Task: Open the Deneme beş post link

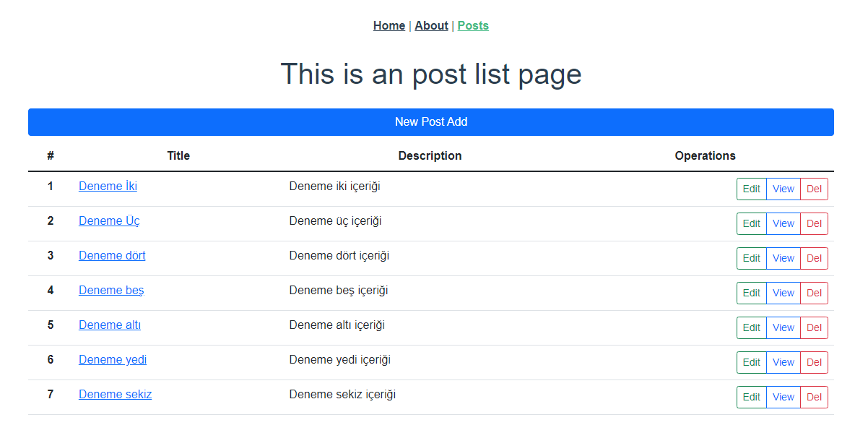Action: 111,291
